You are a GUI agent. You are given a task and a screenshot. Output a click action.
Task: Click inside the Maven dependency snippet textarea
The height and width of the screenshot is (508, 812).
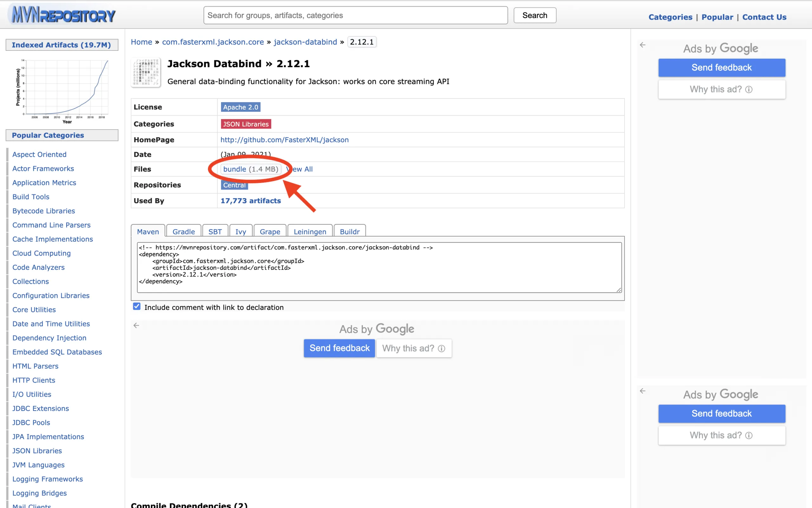coord(379,267)
